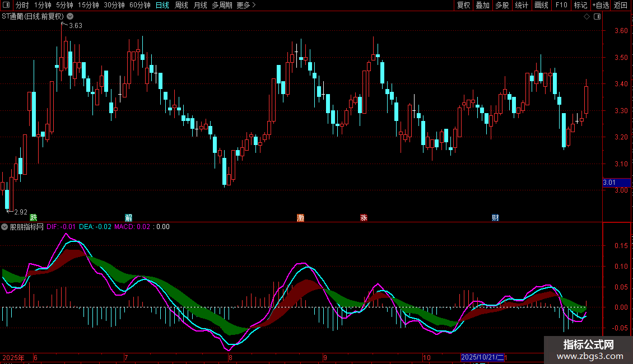Click the diamond icon near the price axis

coord(587,17)
